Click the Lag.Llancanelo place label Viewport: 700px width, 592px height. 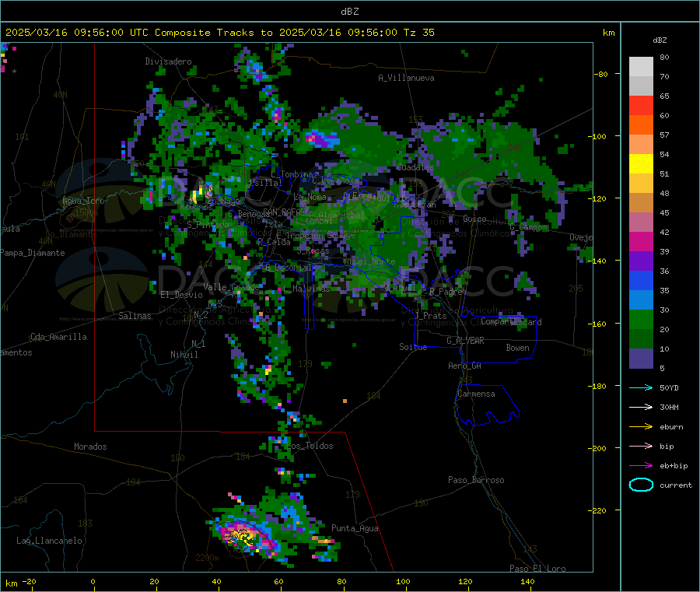pos(49,541)
